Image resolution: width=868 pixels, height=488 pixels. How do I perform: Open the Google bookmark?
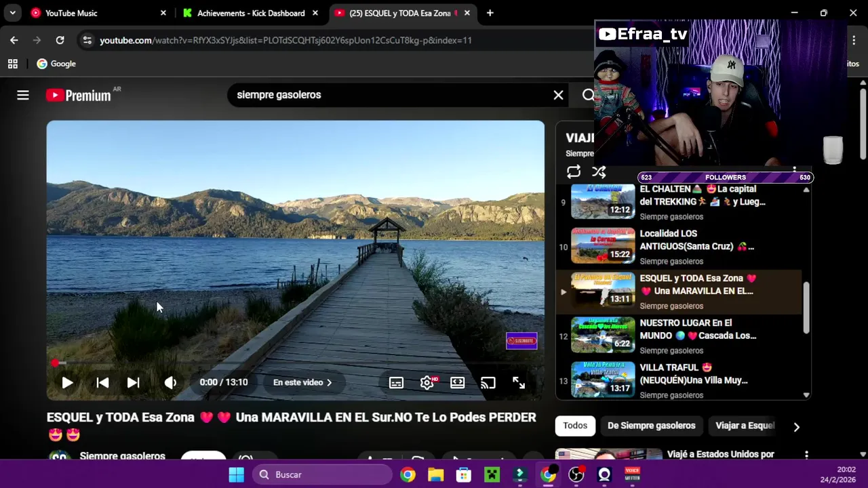point(56,64)
